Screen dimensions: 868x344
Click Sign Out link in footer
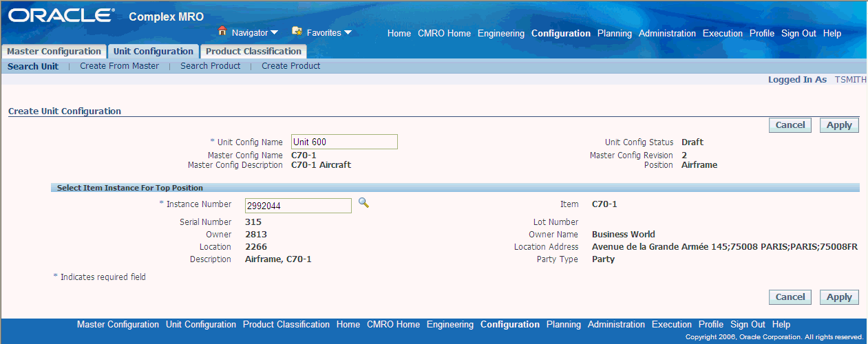pyautogui.click(x=748, y=324)
